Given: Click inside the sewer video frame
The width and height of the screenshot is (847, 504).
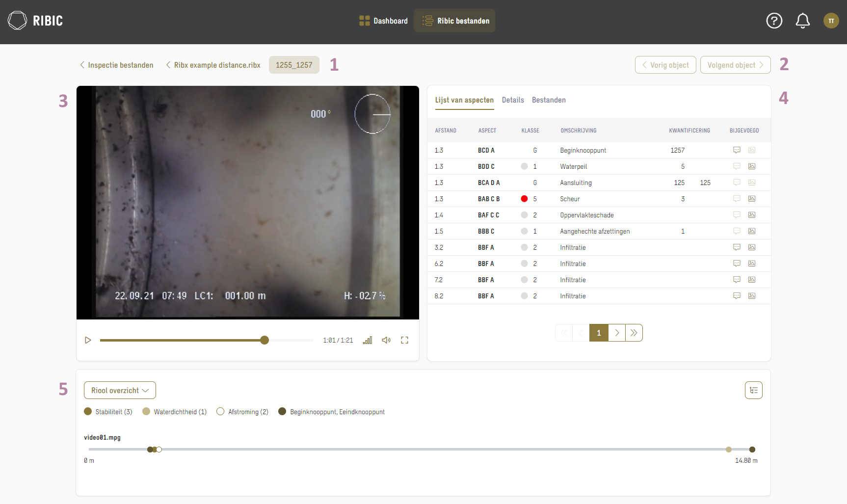Looking at the screenshot, I should 248,202.
